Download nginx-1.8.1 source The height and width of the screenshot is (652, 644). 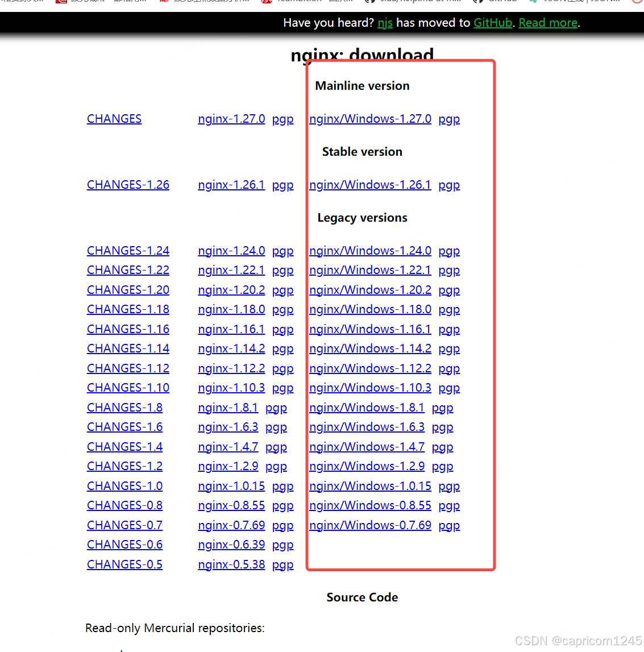pyautogui.click(x=228, y=408)
